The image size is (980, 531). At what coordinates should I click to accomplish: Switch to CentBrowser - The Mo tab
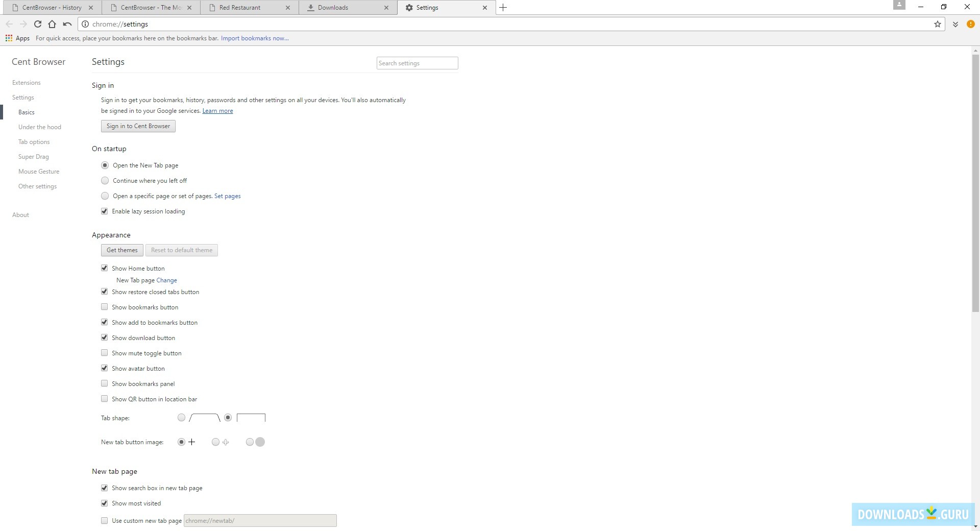(x=151, y=8)
